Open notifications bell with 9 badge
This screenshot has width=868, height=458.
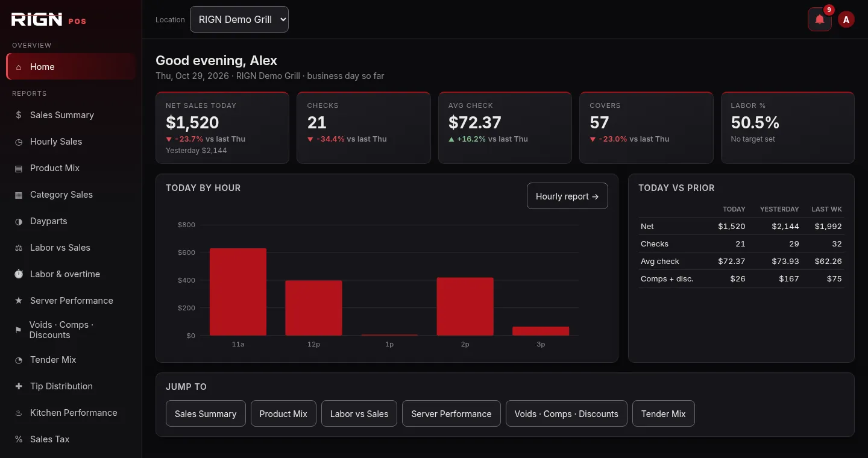click(x=820, y=19)
